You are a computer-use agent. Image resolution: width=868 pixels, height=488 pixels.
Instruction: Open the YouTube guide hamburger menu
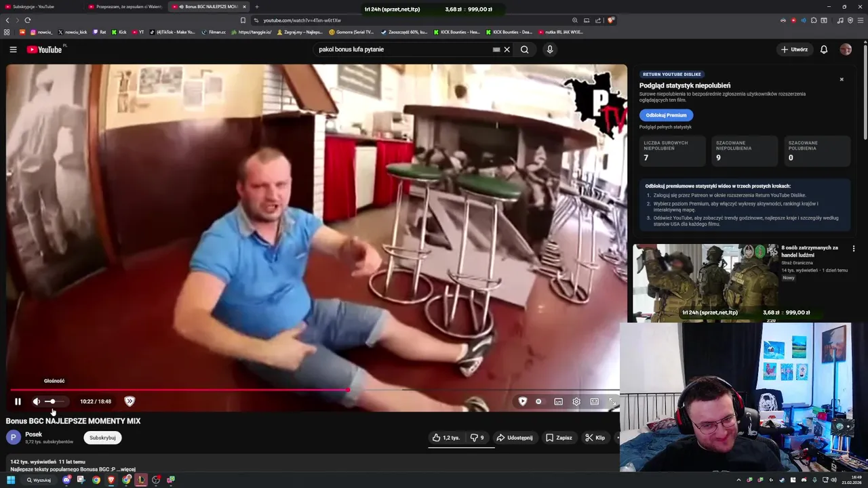(x=13, y=49)
